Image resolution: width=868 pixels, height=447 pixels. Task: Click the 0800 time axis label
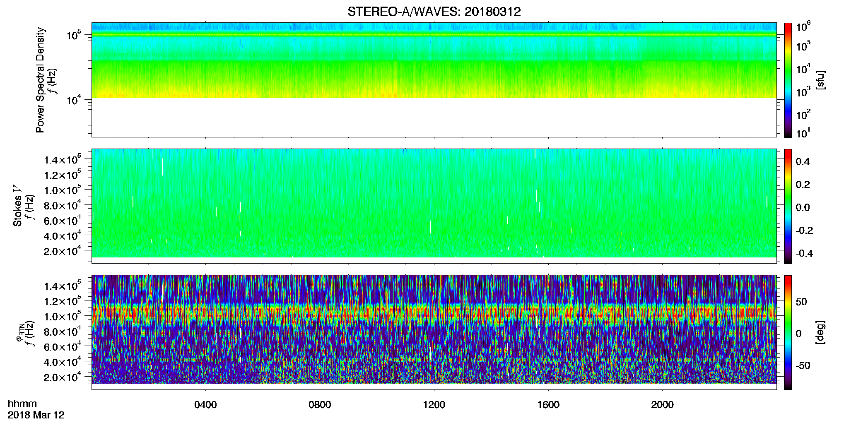(x=320, y=405)
